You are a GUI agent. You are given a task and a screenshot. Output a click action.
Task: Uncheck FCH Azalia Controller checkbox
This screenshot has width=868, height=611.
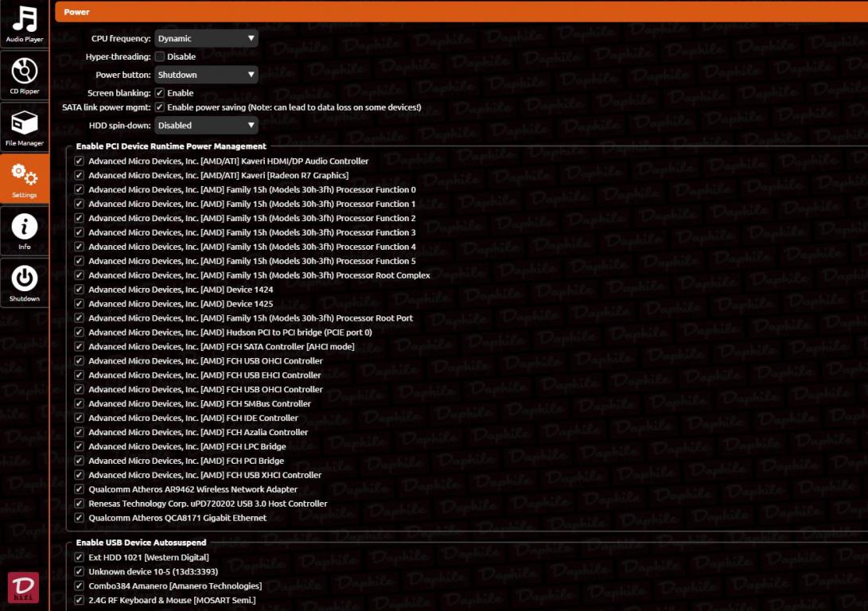point(79,432)
